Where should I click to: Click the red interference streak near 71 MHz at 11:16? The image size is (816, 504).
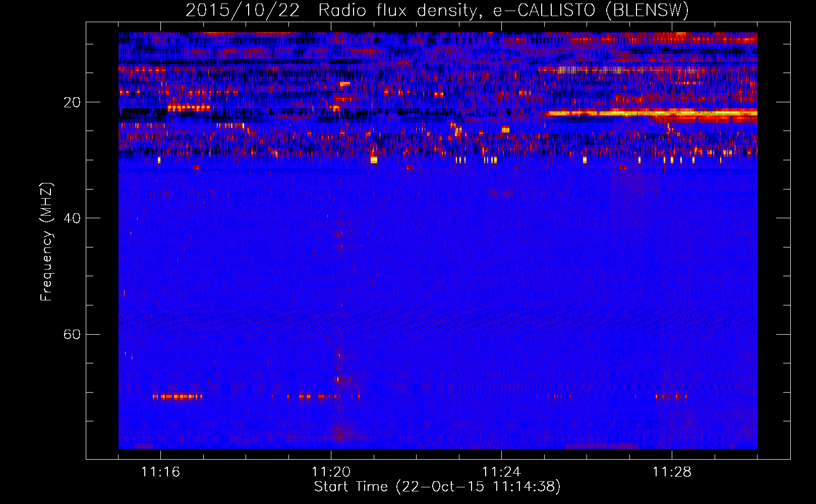[178, 397]
